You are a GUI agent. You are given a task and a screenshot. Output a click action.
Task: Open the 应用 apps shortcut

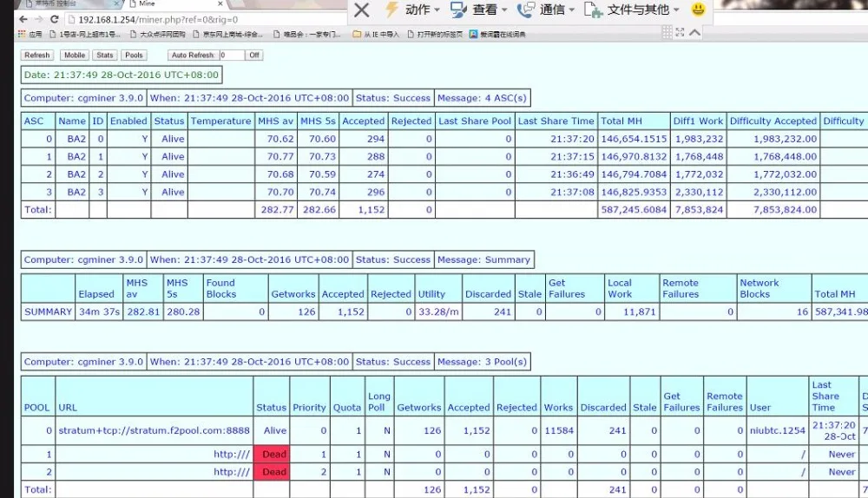pos(30,35)
